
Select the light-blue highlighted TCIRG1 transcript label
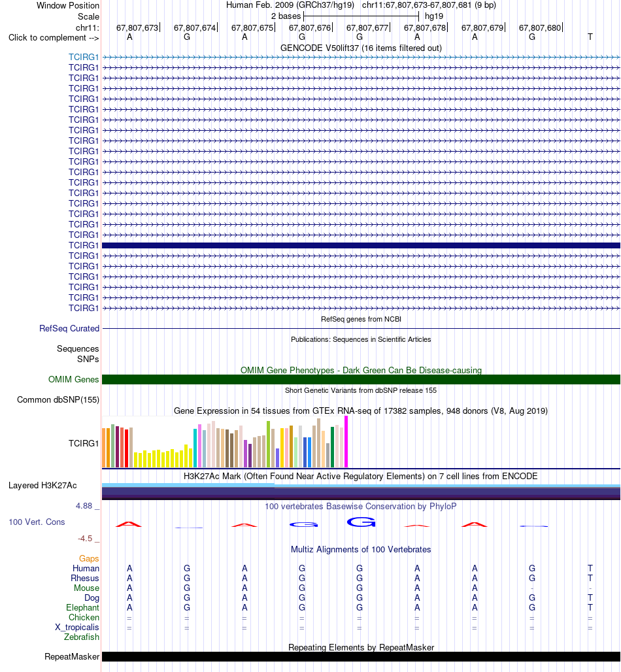pos(84,57)
